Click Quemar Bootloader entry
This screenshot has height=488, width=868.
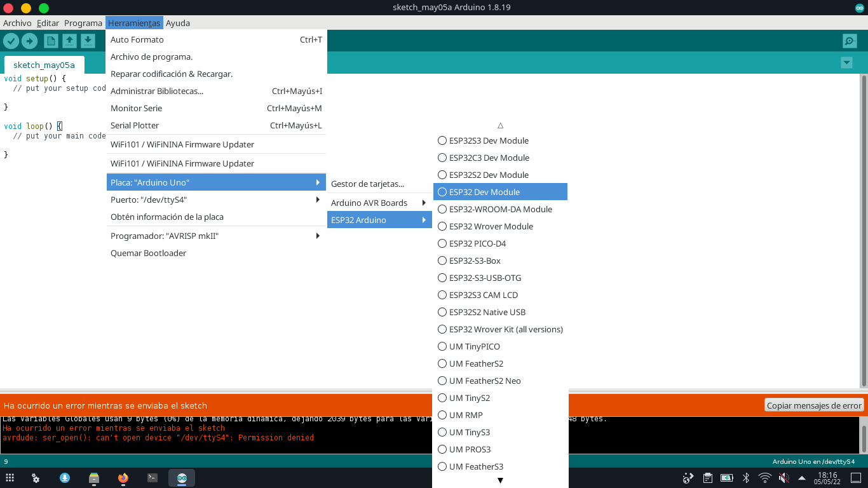point(215,253)
